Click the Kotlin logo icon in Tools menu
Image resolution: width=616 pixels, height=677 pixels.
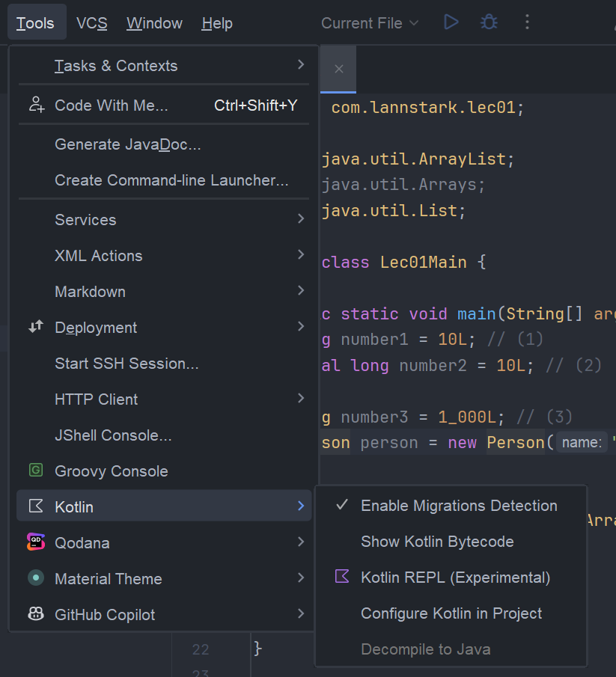(x=36, y=506)
